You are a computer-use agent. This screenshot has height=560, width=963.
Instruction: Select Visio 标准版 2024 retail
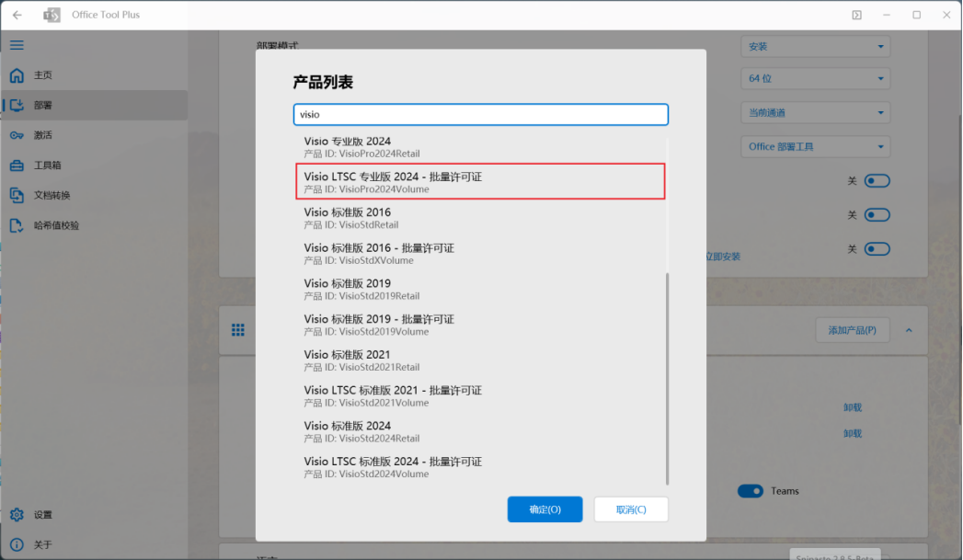[480, 431]
